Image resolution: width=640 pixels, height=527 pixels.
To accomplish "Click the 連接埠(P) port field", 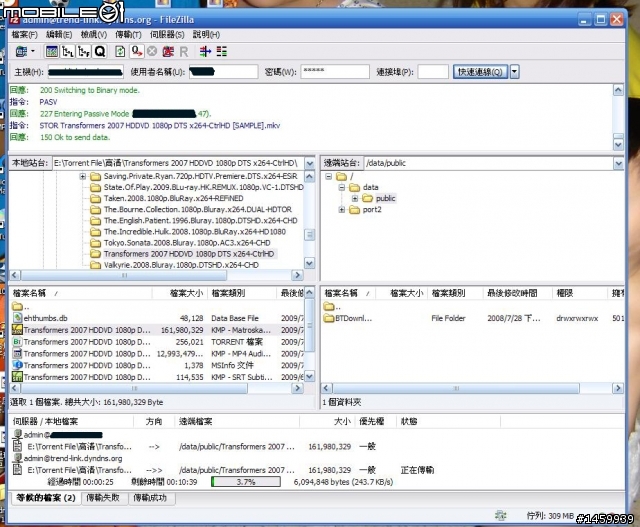I will pyautogui.click(x=433, y=72).
